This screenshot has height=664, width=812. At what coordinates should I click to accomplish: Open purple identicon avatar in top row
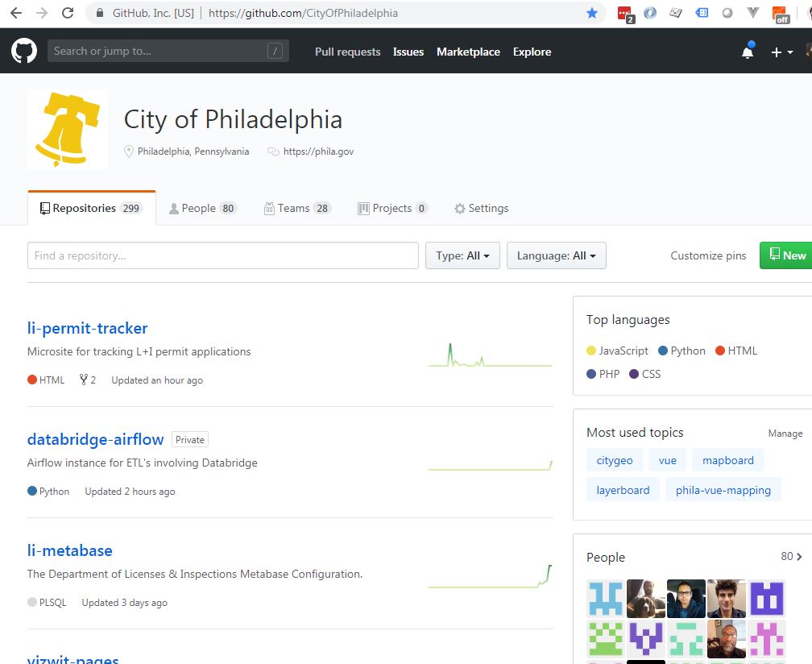[767, 598]
